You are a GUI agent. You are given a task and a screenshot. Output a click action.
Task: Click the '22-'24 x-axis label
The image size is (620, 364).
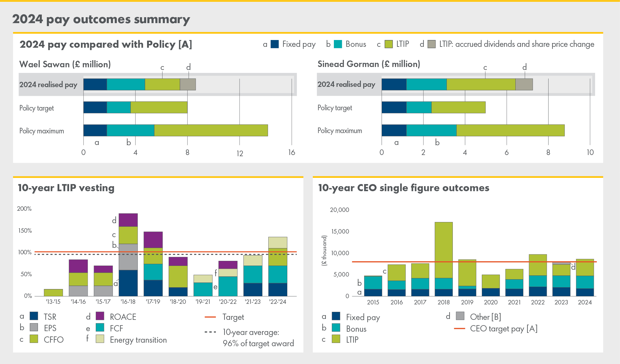click(x=278, y=302)
